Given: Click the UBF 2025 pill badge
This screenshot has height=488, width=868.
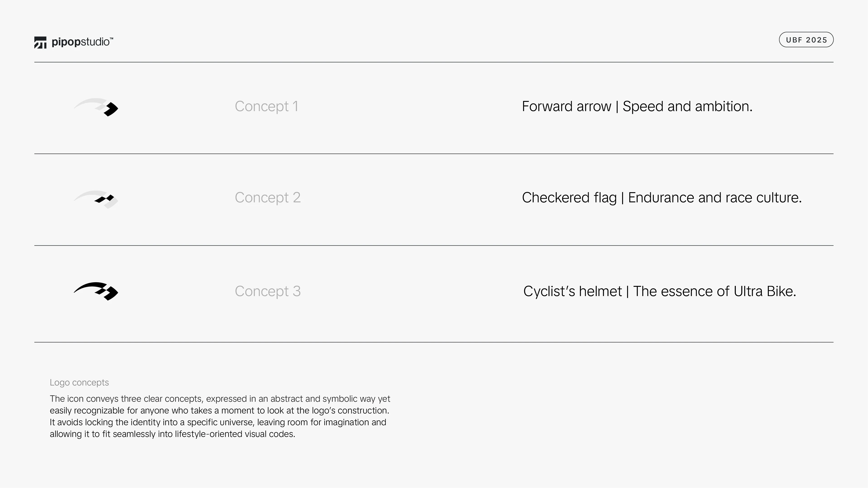Looking at the screenshot, I should click(806, 40).
